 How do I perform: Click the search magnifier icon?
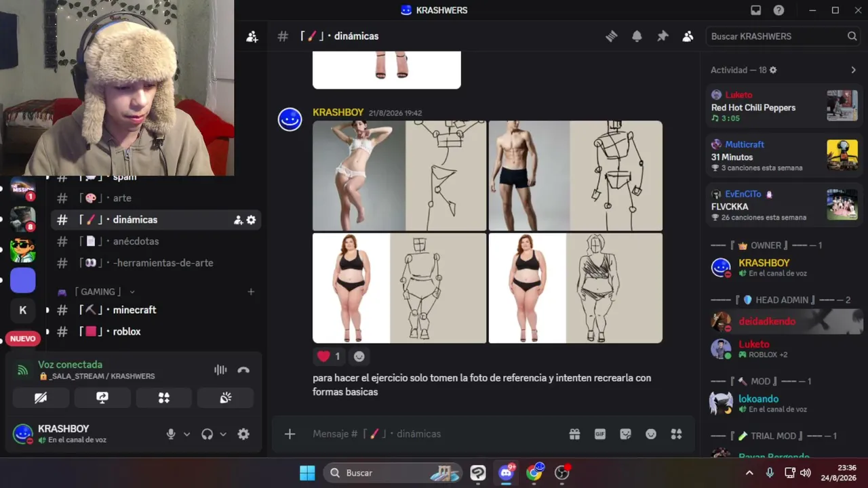(x=852, y=37)
